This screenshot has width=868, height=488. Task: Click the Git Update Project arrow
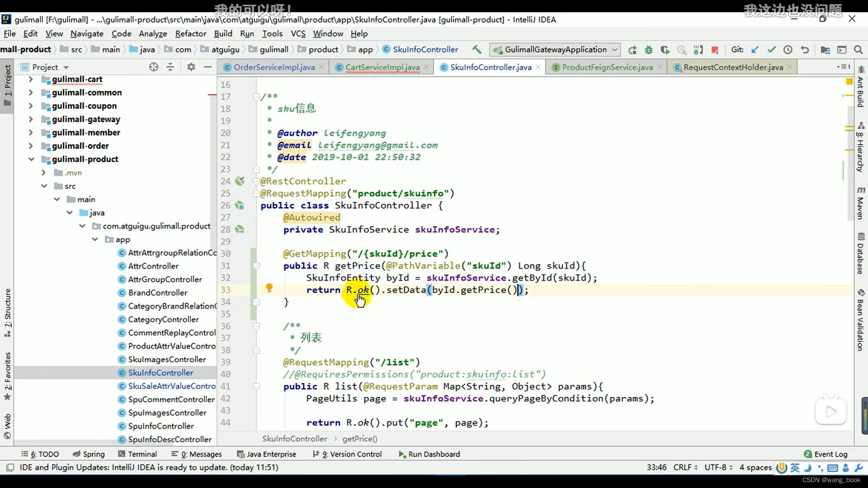[x=755, y=50]
